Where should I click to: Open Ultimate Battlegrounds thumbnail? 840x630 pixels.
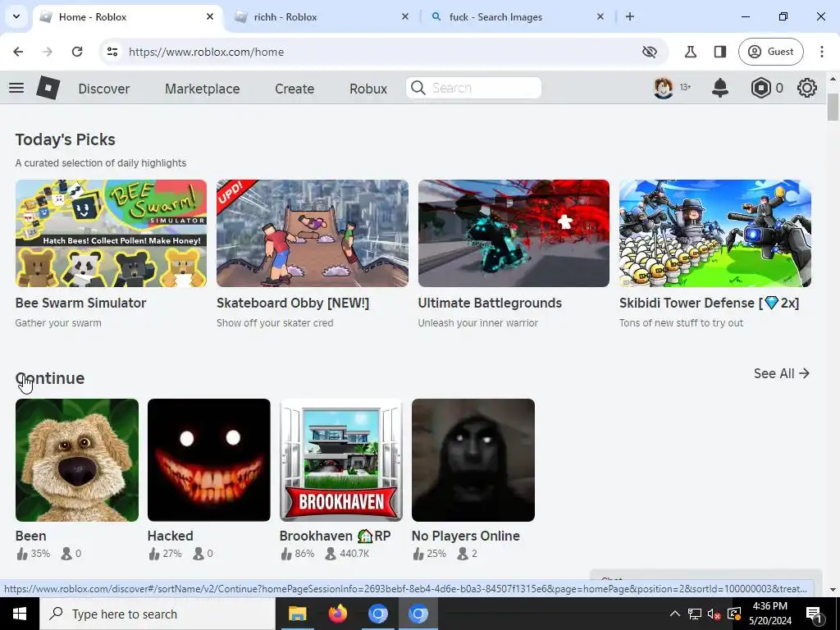(514, 233)
